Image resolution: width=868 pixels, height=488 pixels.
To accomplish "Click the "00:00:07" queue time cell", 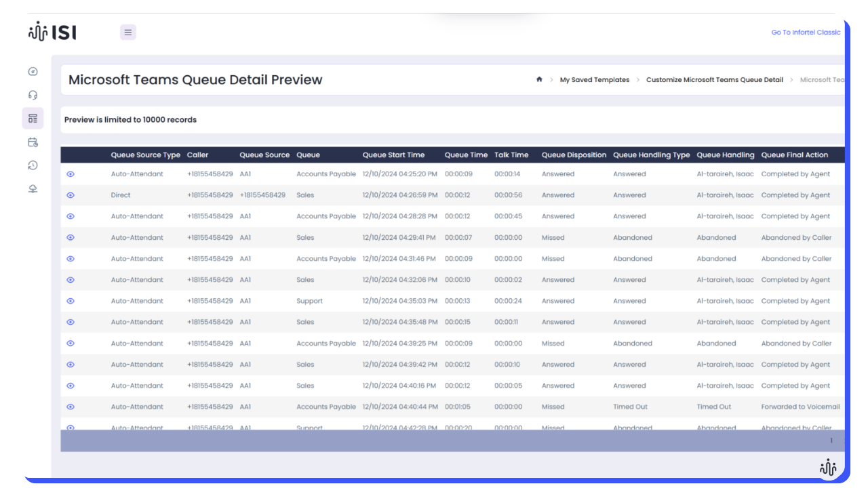I will (x=458, y=238).
